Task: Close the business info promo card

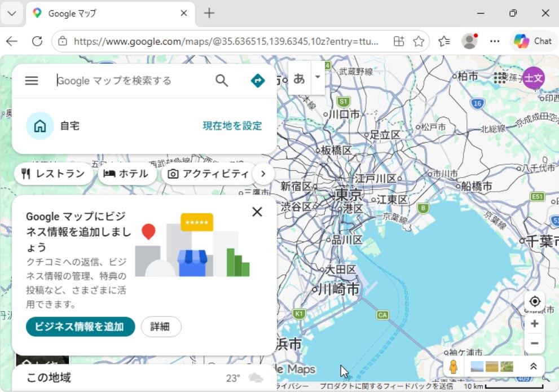Action: point(257,212)
